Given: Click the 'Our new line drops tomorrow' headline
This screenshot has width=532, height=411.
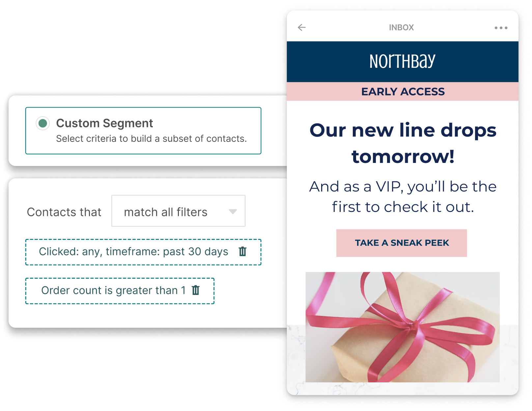Looking at the screenshot, I should pyautogui.click(x=403, y=143).
